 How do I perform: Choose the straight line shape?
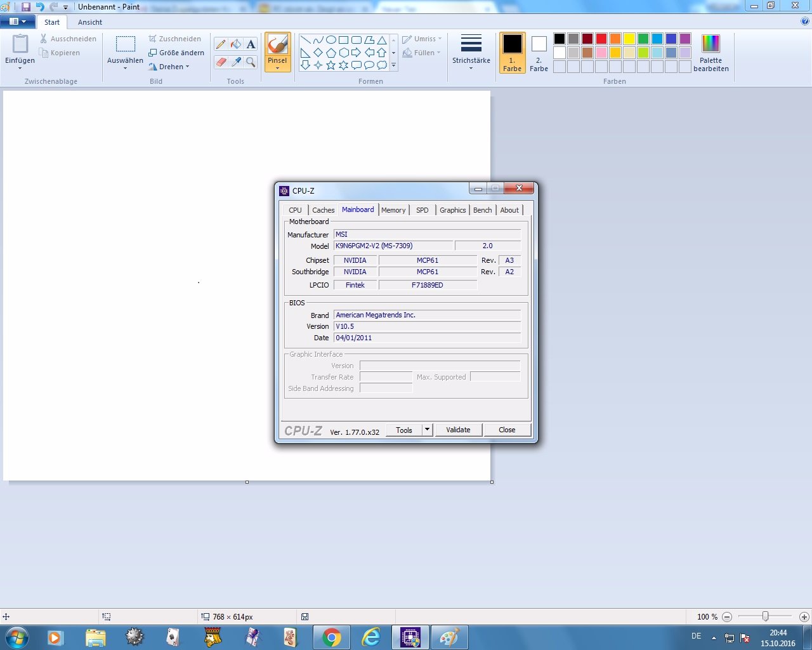[x=305, y=40]
